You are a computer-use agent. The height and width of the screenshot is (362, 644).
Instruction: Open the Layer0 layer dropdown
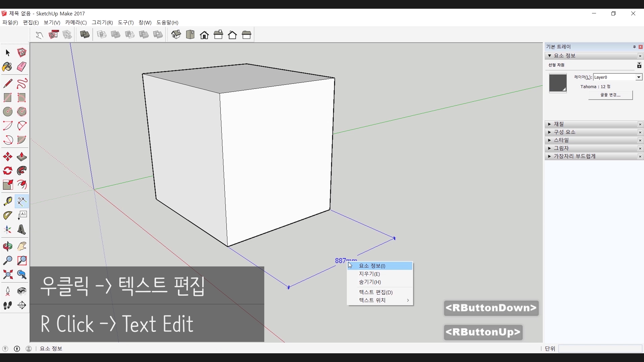[639, 77]
